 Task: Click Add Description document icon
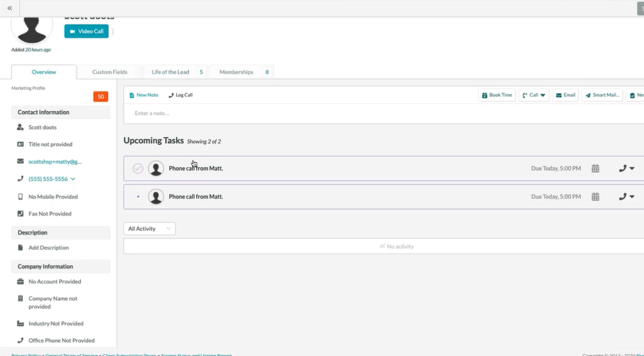(x=20, y=248)
